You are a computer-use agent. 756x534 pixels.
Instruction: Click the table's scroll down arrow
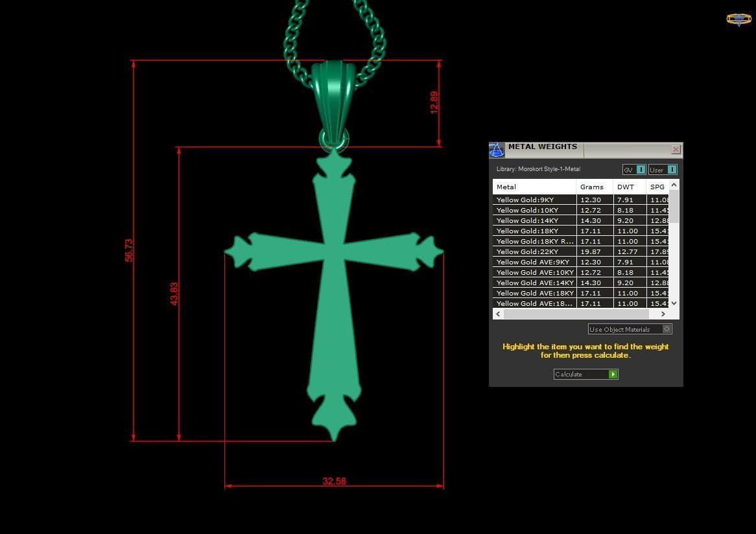pos(674,303)
